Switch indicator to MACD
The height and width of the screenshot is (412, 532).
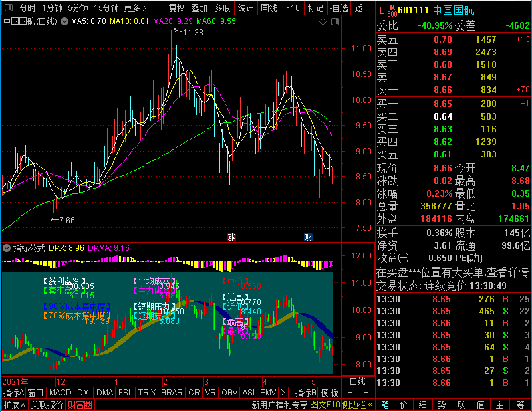(60, 393)
